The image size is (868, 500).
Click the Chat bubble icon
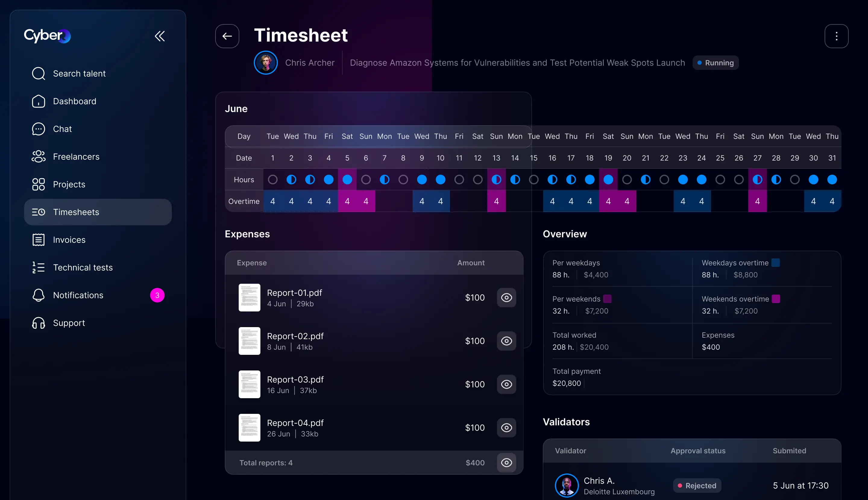[x=39, y=129]
